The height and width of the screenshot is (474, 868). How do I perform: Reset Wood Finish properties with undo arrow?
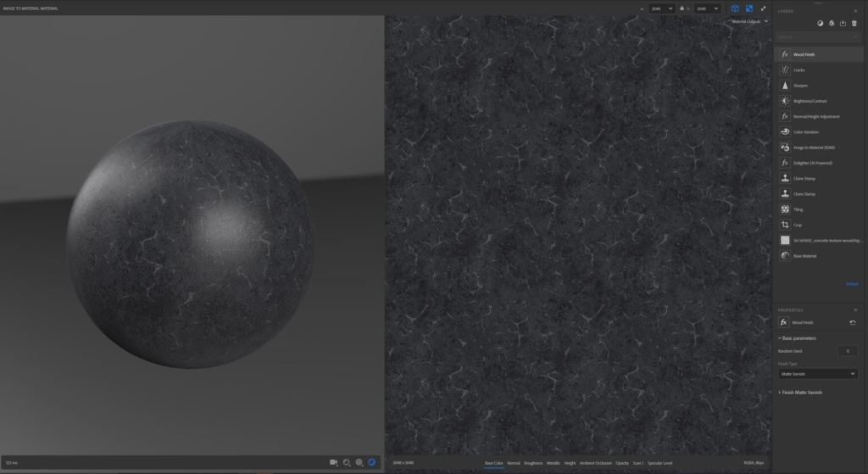click(853, 322)
